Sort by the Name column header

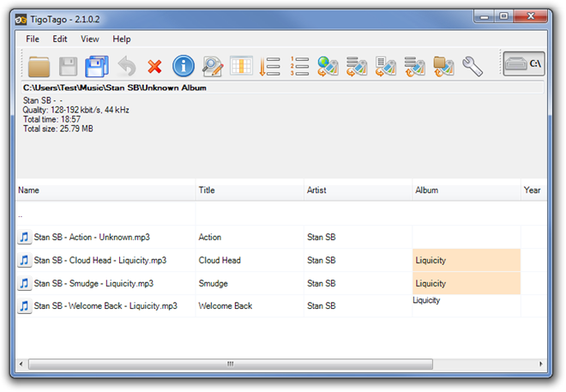(105, 190)
